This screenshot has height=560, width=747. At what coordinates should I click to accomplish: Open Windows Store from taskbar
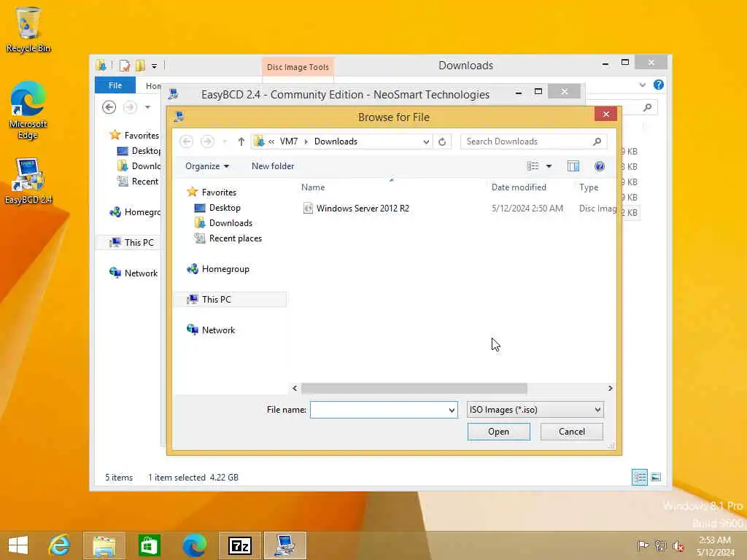(x=149, y=545)
